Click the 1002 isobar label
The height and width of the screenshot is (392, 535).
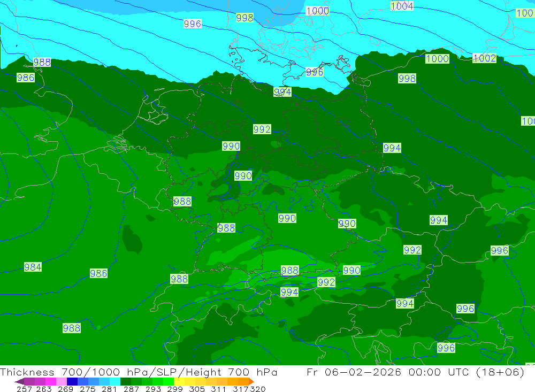(x=485, y=58)
